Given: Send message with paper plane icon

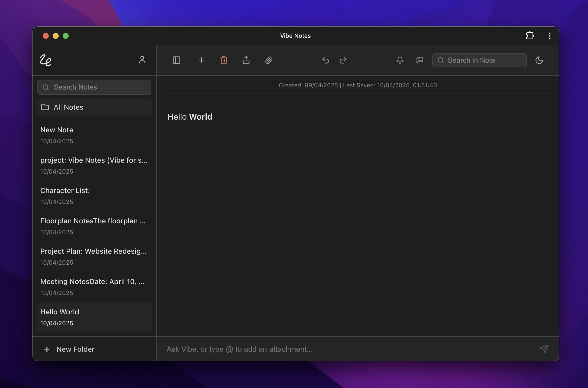Looking at the screenshot, I should (544, 349).
